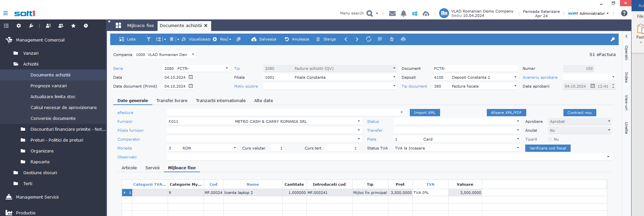Open the Alte date tab

coord(263,100)
